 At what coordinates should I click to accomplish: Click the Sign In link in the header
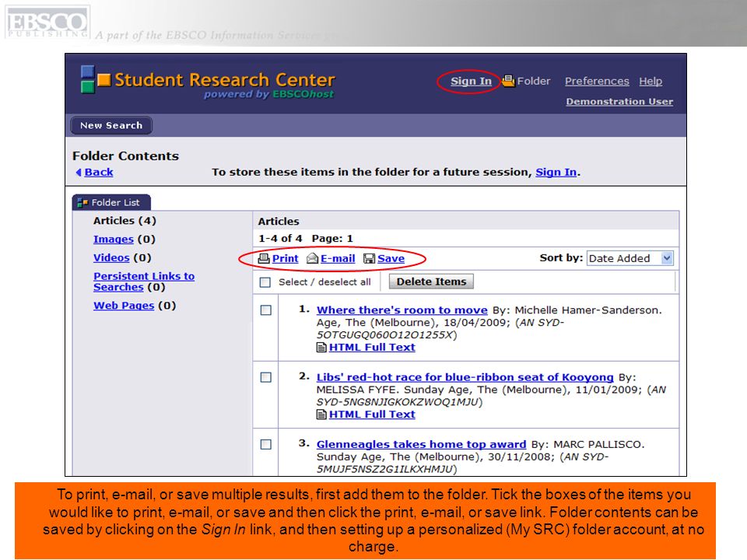[472, 81]
